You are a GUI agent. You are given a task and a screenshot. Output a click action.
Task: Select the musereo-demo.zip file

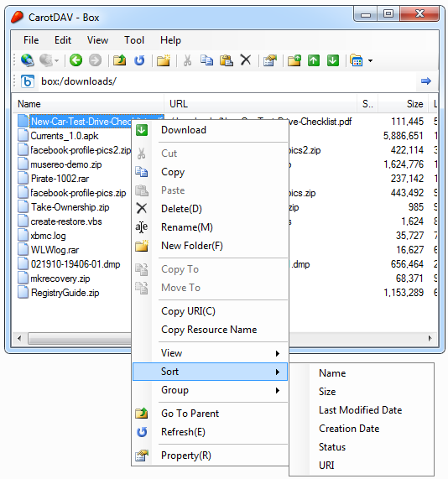click(x=66, y=164)
